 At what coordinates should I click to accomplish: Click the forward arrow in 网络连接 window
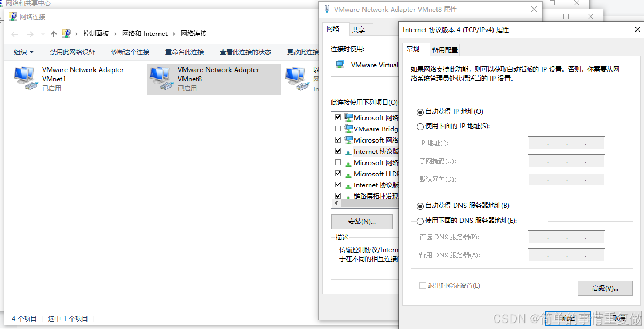tap(30, 34)
